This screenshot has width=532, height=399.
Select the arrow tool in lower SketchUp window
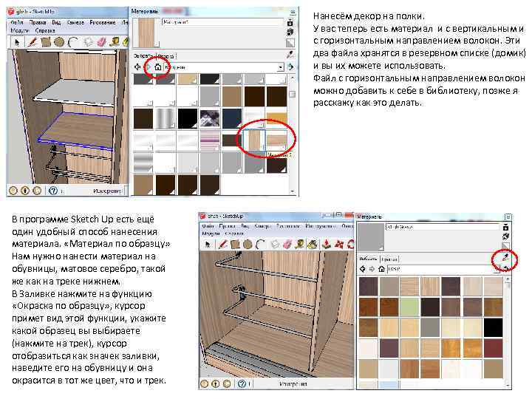coord(208,245)
